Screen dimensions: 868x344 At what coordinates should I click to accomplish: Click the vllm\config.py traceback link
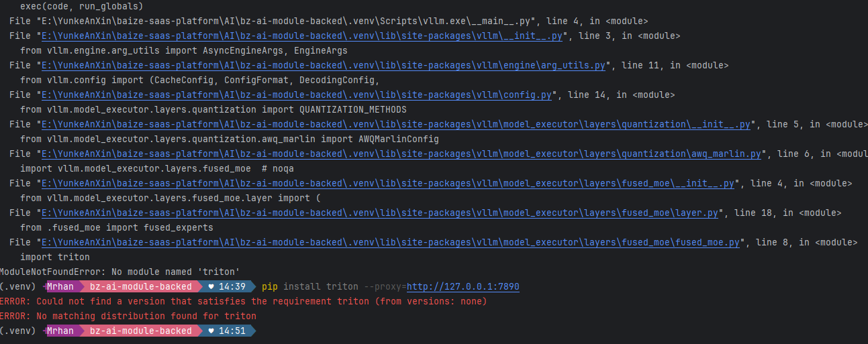coord(297,95)
